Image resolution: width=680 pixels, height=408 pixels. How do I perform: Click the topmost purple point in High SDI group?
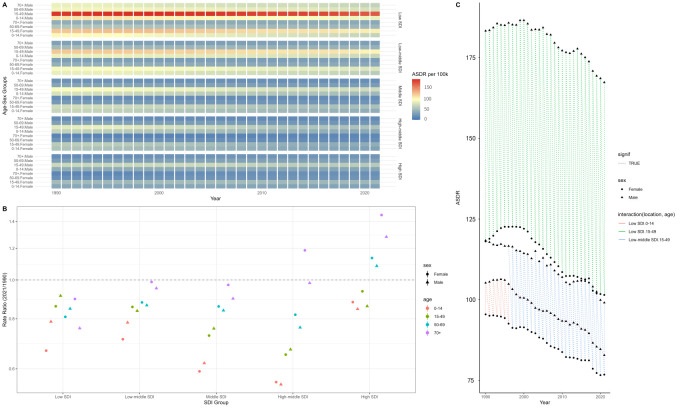382,215
